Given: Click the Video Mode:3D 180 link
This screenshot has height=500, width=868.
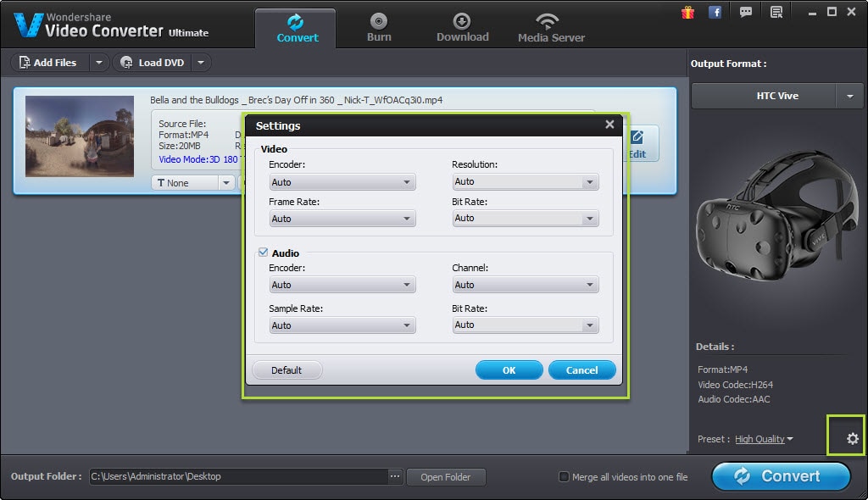Looking at the screenshot, I should 198,159.
